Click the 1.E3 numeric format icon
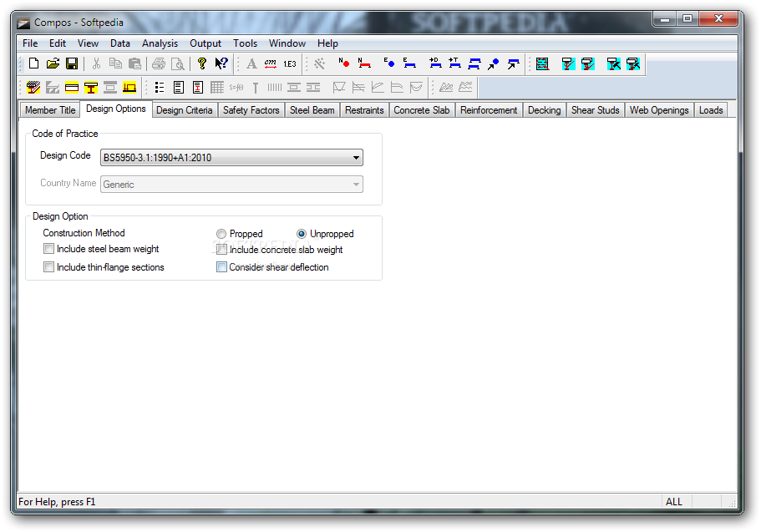This screenshot has height=532, width=761. click(290, 63)
